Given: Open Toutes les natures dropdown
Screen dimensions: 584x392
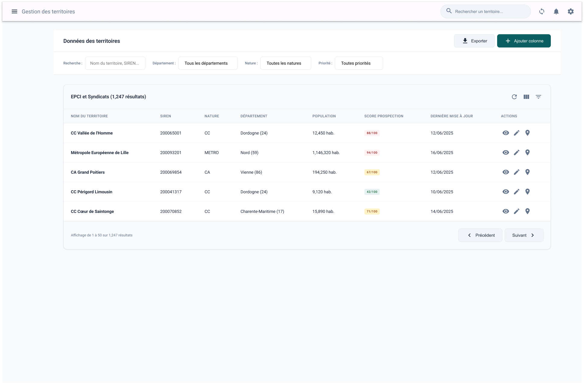Looking at the screenshot, I should [x=285, y=63].
